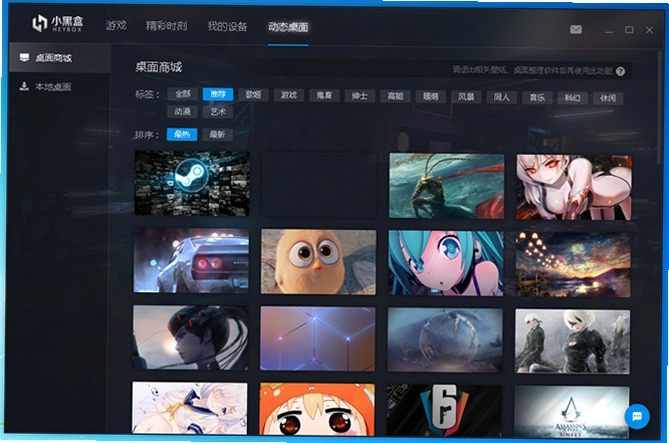Open the Hatsune Miku teal-hair wallpaper
The image size is (669, 443).
[x=446, y=263]
